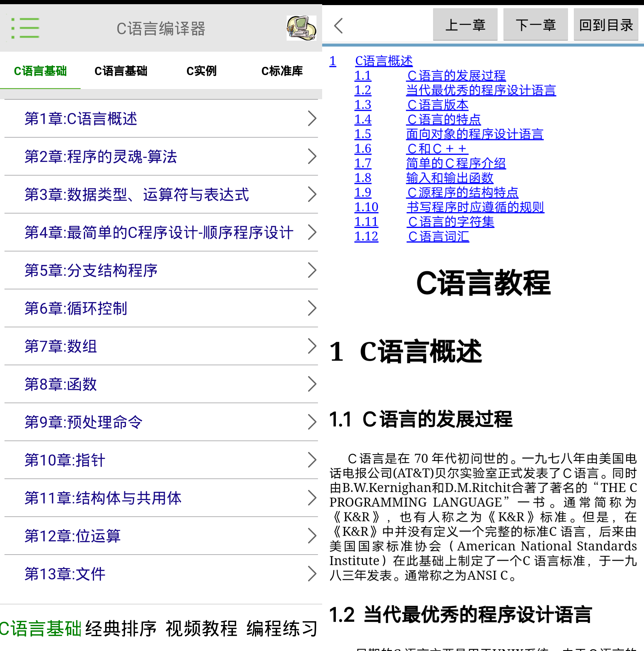Viewport: 644px width, 651px height.
Task: Expand chevron for 第1章:C语言概述
Action: pos(312,119)
